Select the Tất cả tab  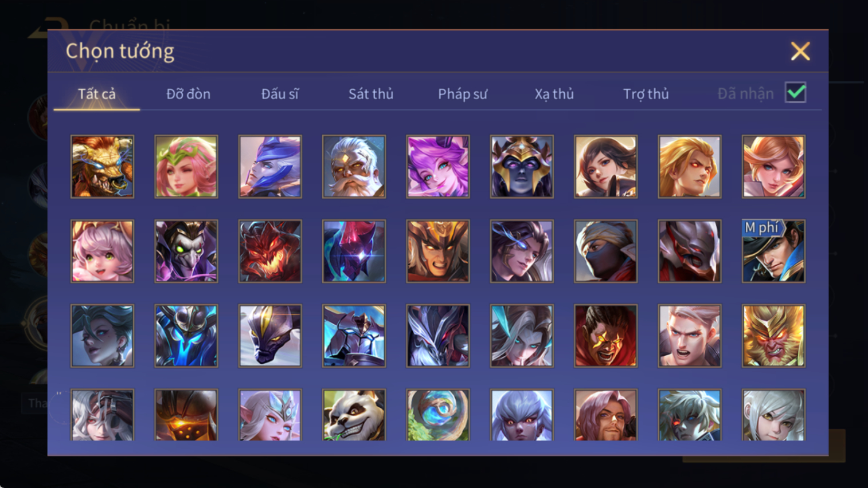[x=97, y=94]
